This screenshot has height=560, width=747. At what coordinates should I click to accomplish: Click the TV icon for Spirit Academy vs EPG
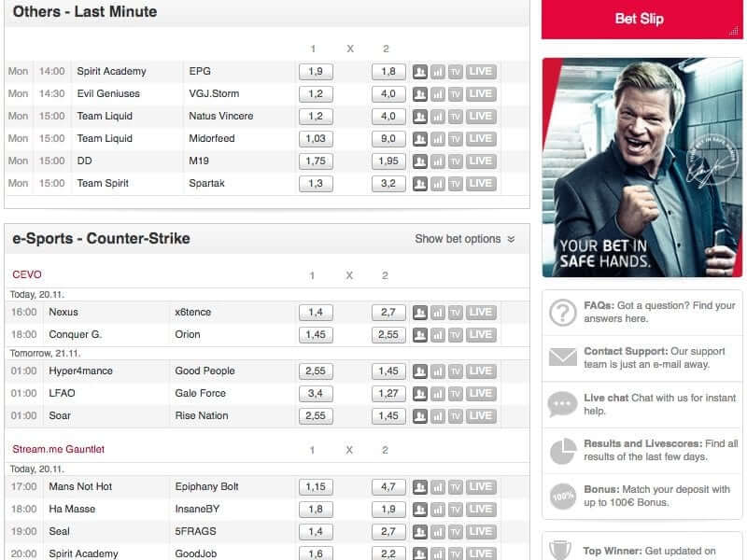(x=456, y=72)
